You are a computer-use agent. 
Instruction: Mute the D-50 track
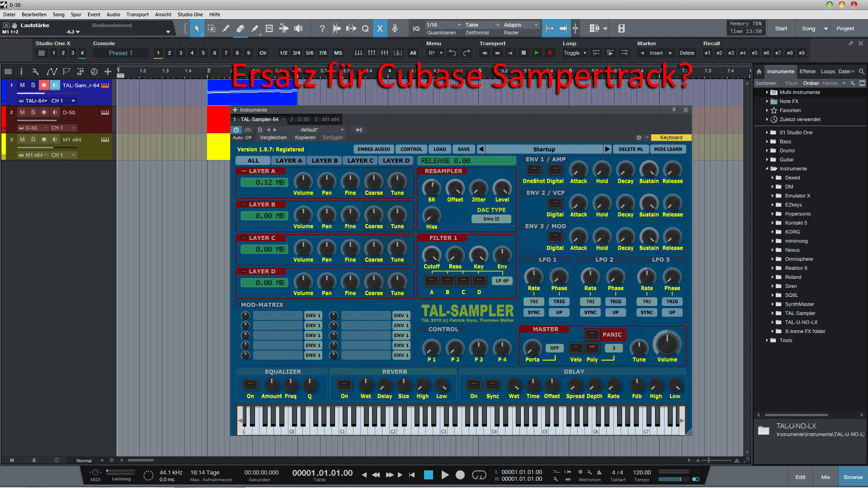coord(22,113)
